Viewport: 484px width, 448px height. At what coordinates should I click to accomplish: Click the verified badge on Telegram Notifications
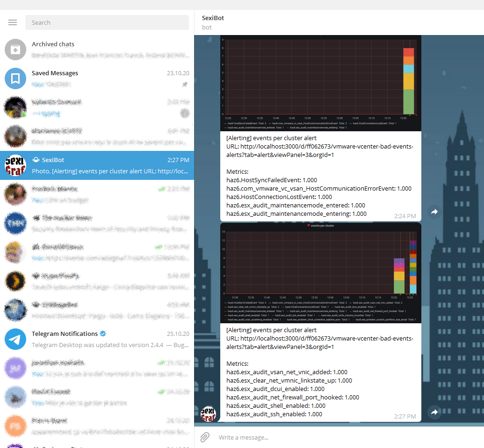coord(103,334)
